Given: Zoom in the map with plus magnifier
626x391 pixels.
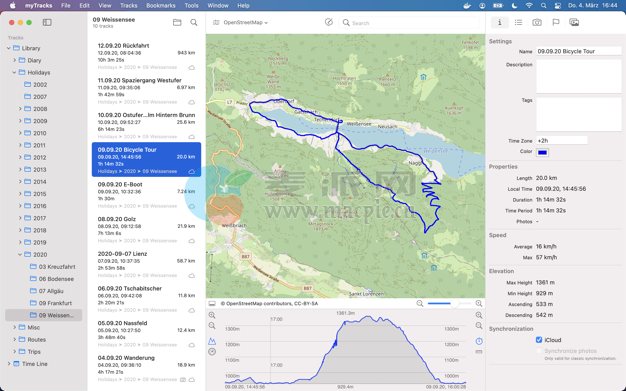Looking at the screenshot, I should point(479,304).
